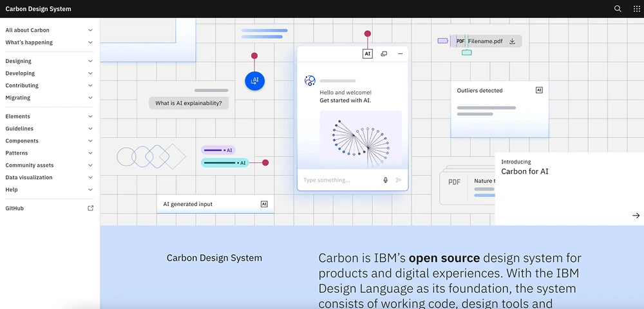The image size is (644, 309).
Task: Click the What is AI explainability? chip
Action: (189, 103)
